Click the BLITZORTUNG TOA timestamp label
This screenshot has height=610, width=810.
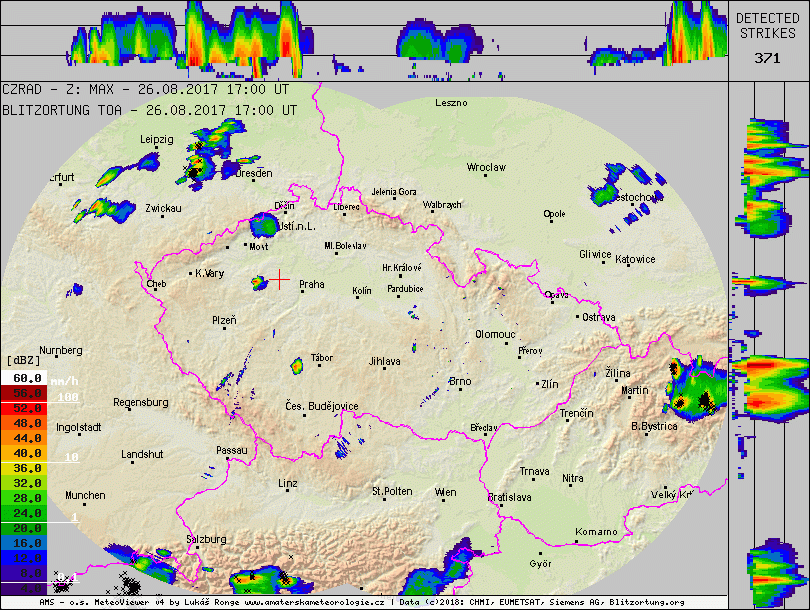point(149,111)
